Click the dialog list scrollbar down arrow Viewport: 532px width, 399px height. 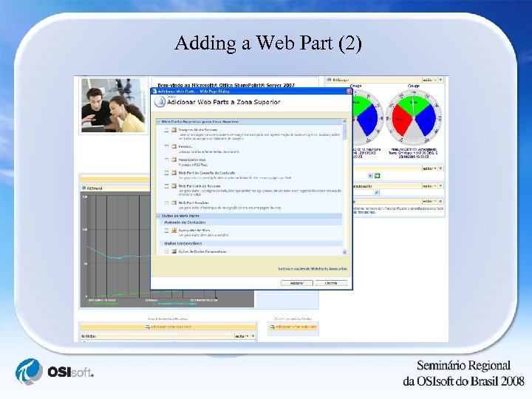tap(345, 252)
